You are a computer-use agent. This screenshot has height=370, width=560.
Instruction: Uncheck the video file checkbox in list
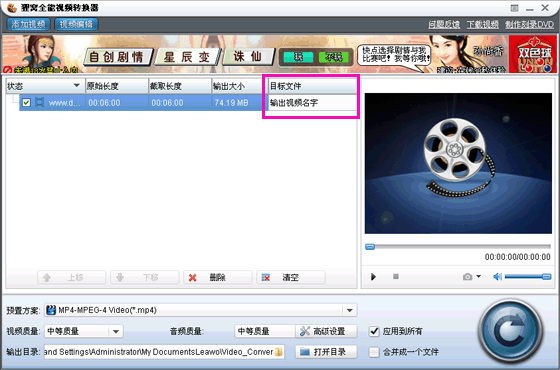(x=26, y=103)
